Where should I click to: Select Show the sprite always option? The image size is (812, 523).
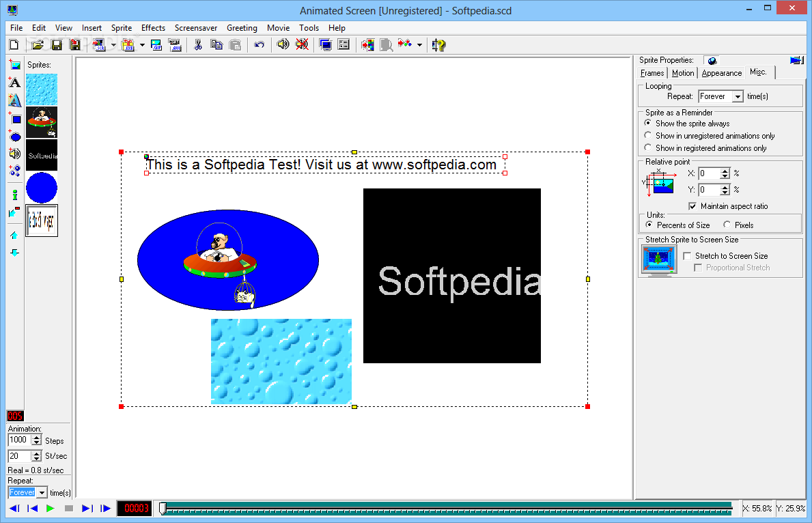pyautogui.click(x=648, y=124)
